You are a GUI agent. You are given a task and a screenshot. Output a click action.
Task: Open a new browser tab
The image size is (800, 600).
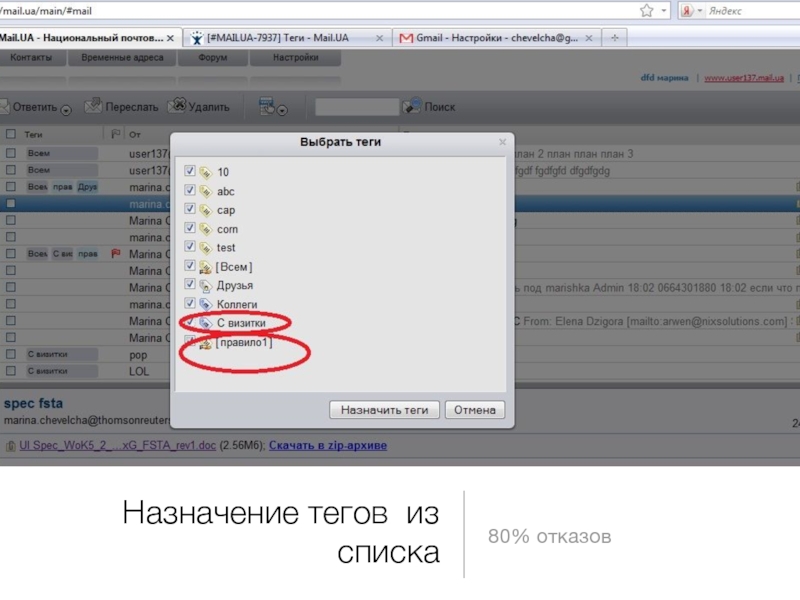point(615,38)
